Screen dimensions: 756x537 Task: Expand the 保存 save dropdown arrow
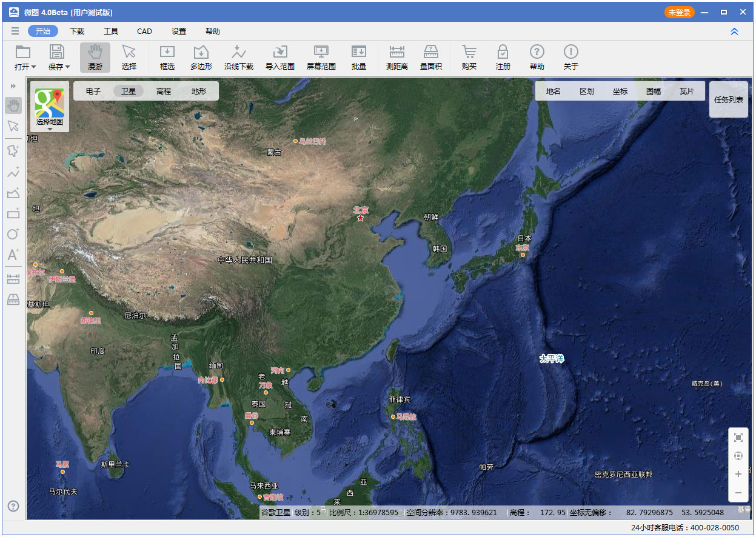68,67
